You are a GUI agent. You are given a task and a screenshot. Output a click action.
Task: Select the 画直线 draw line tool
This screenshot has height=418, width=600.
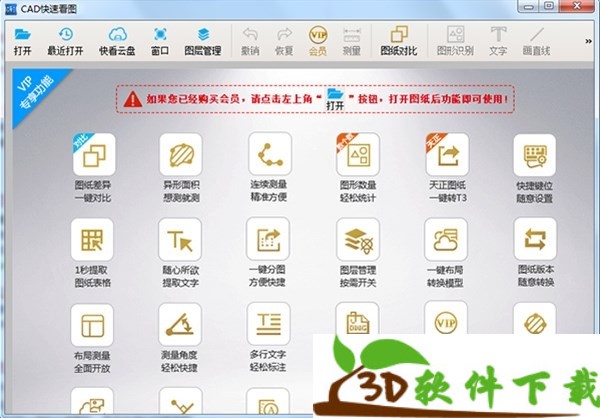pyautogui.click(x=536, y=41)
